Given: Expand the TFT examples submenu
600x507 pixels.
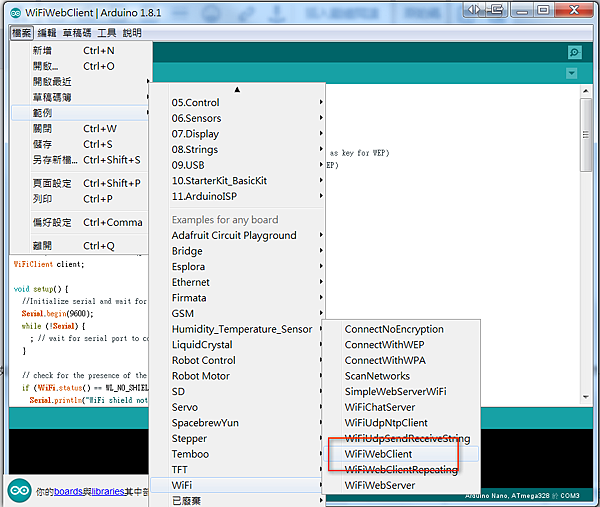Looking at the screenshot, I should 237,470.
